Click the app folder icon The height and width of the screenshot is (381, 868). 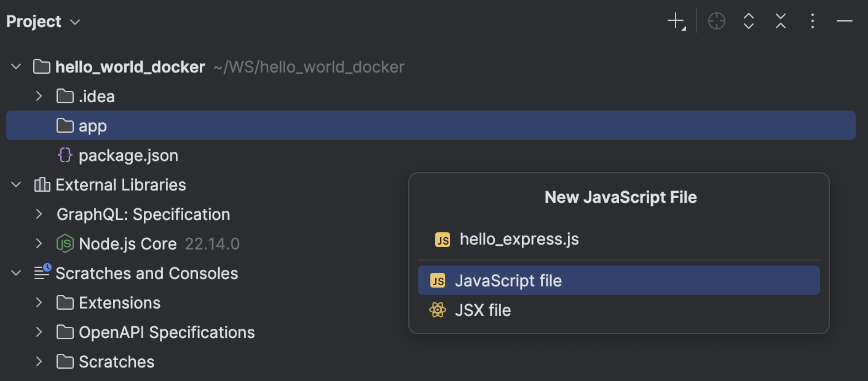(x=65, y=126)
